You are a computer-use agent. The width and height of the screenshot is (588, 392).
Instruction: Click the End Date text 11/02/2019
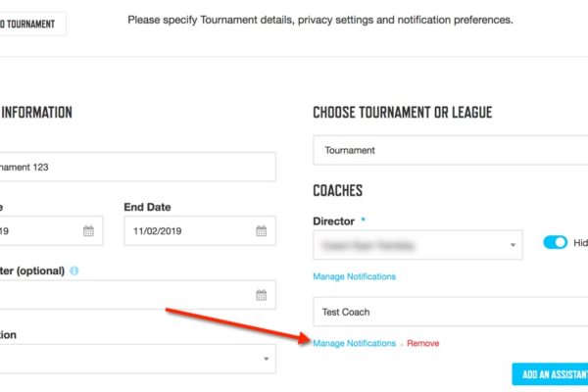click(x=158, y=231)
